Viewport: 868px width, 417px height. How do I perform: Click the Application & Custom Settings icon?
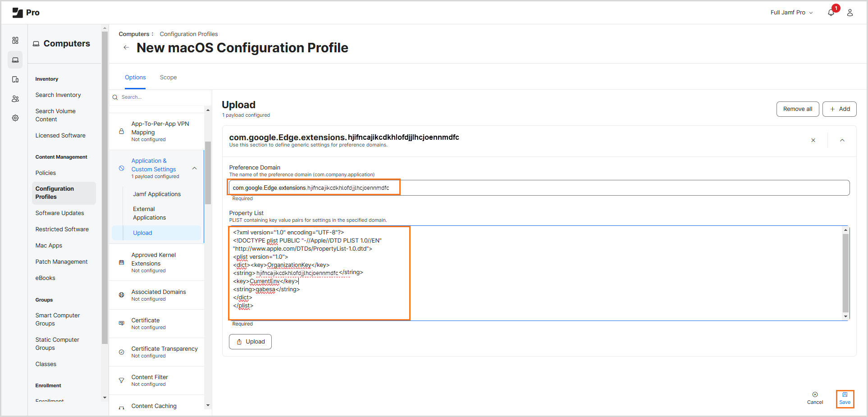[x=121, y=168]
